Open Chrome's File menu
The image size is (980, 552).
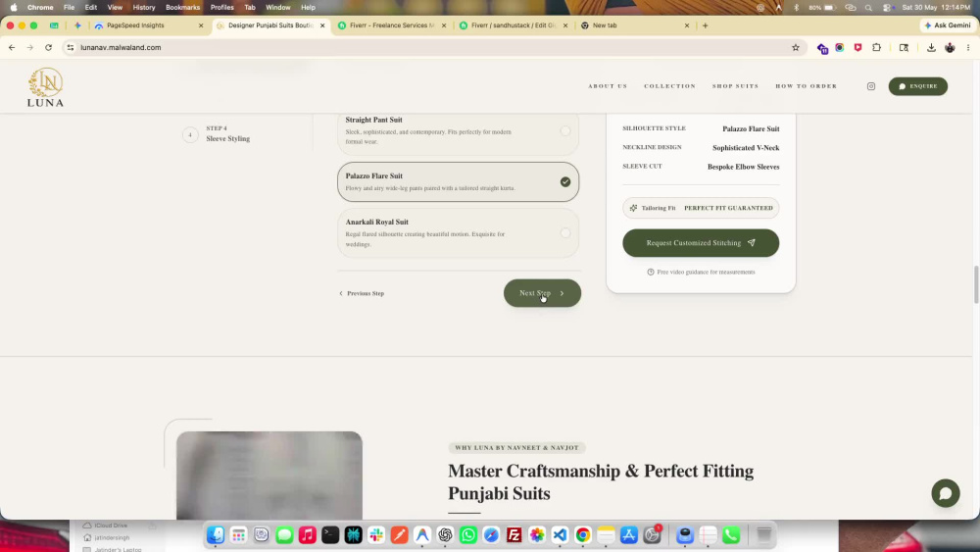pos(69,8)
